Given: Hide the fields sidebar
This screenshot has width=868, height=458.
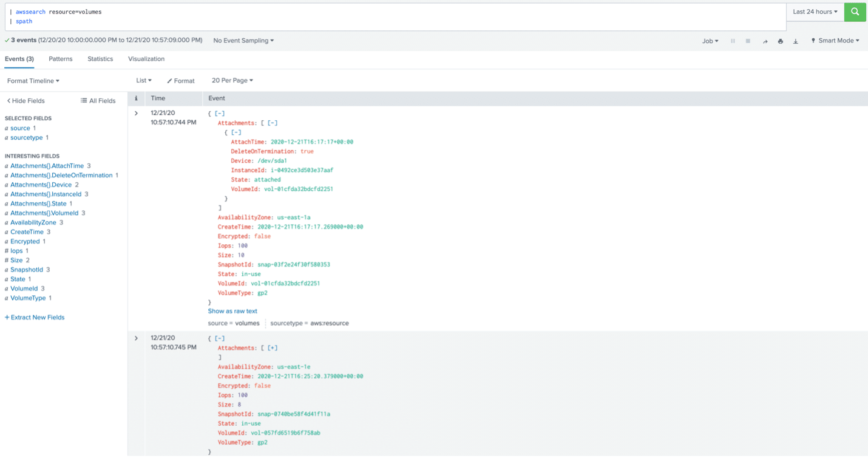Looking at the screenshot, I should click(x=25, y=101).
